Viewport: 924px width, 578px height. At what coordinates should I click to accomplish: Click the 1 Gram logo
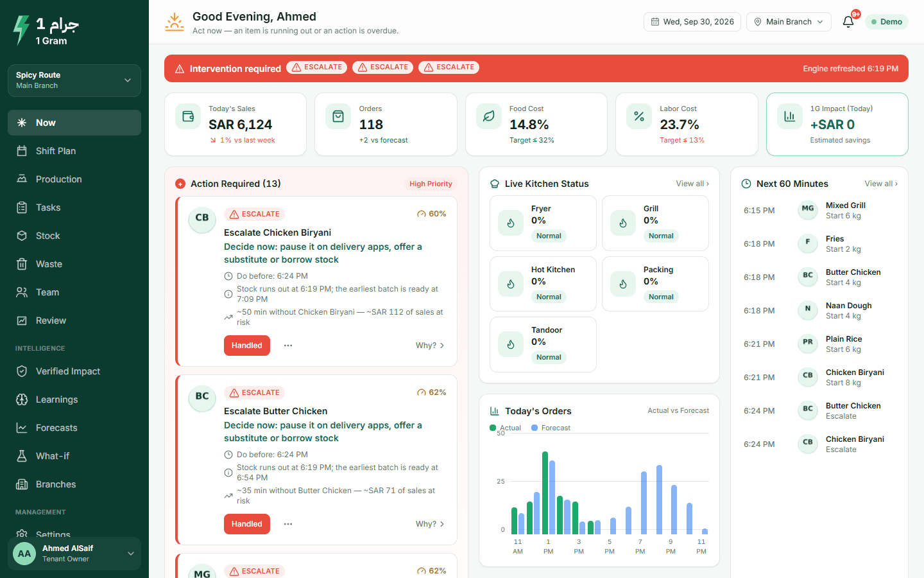[46, 30]
